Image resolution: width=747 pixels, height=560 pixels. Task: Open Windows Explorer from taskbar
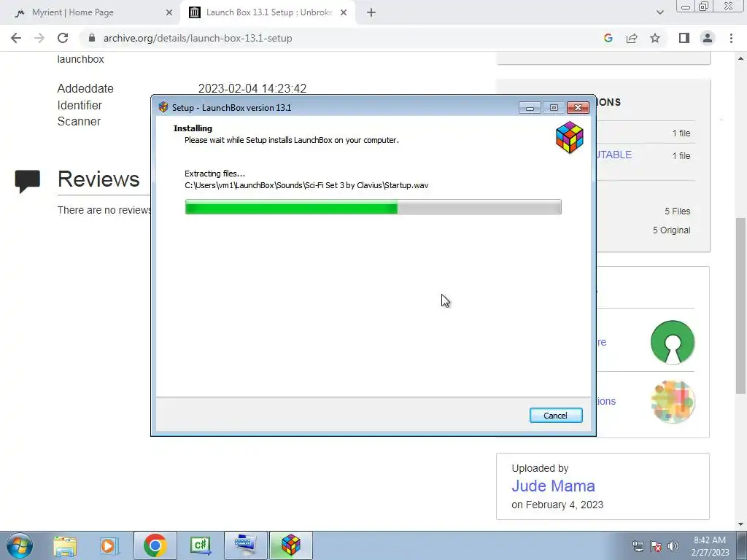coord(65,545)
